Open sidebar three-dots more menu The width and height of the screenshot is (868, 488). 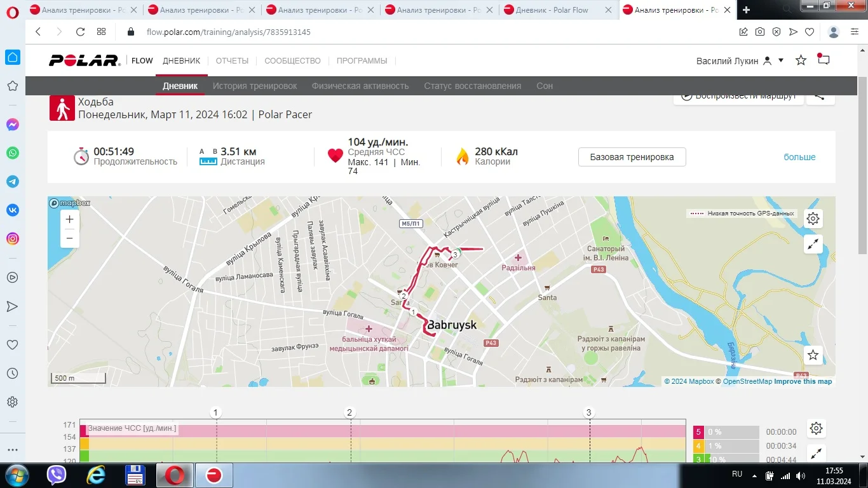pyautogui.click(x=12, y=450)
